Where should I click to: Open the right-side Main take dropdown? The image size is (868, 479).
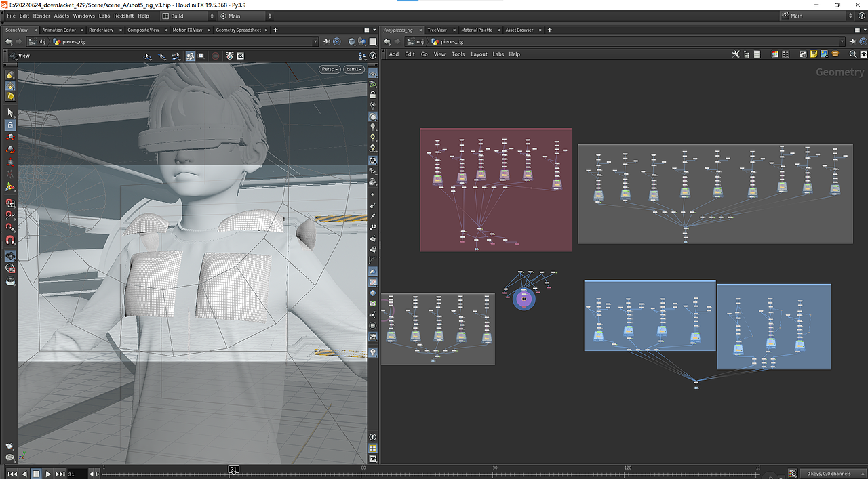coord(818,16)
